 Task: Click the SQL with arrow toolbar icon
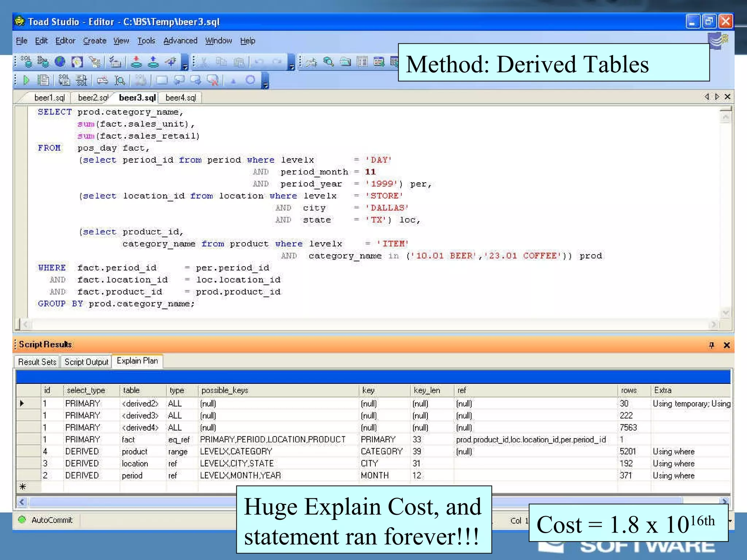(x=81, y=80)
